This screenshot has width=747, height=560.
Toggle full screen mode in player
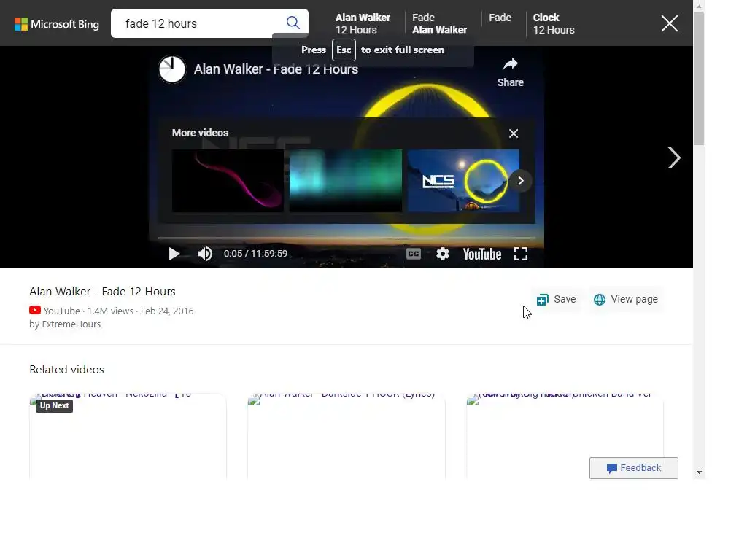521,254
